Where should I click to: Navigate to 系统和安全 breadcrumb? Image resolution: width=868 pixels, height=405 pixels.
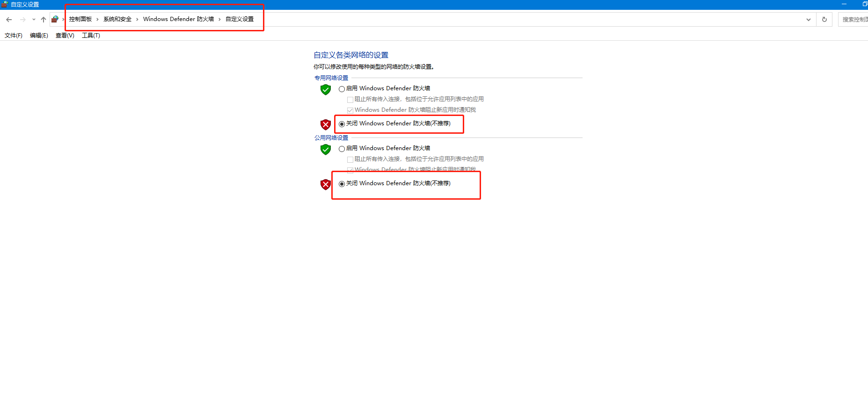tap(117, 19)
